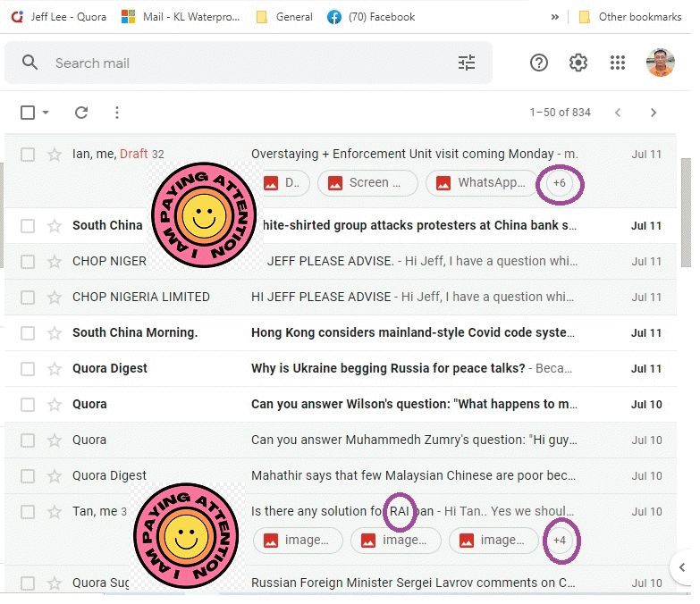Viewport: 700px width, 604px height.
Task: Select the South China Morning Covid email checkbox
Action: tap(28, 332)
